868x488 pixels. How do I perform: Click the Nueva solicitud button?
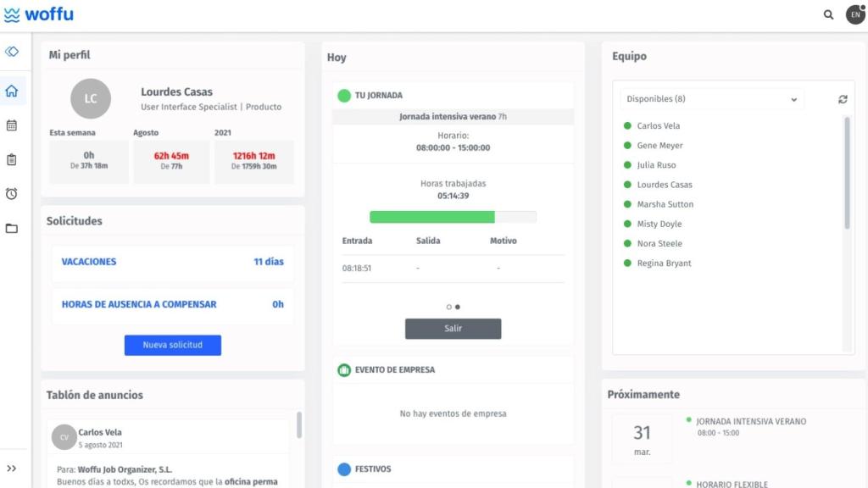click(x=173, y=345)
